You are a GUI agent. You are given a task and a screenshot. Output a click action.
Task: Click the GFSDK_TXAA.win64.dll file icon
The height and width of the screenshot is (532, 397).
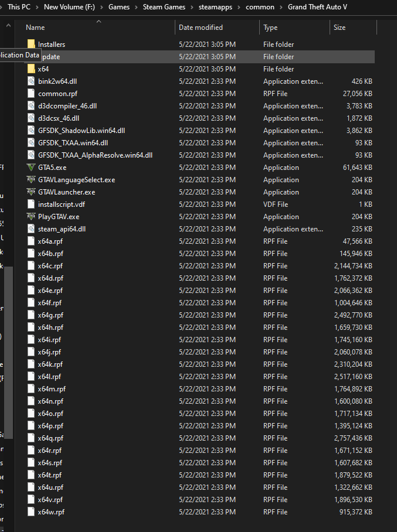[31, 142]
